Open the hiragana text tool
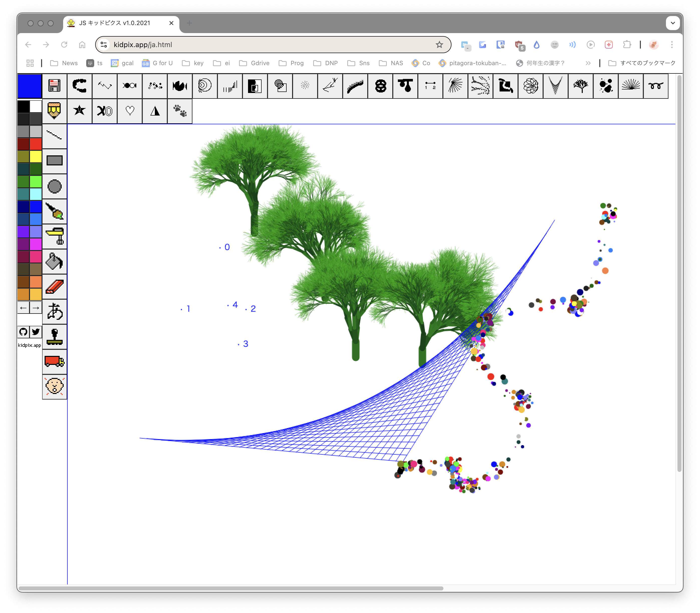Screen dimensions: 700x613 [54, 312]
